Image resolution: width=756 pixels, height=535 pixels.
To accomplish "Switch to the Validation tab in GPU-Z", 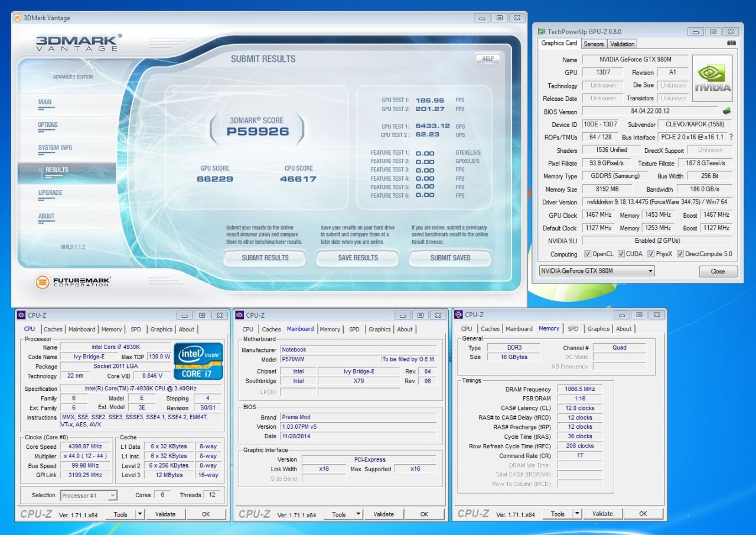I will coord(622,44).
